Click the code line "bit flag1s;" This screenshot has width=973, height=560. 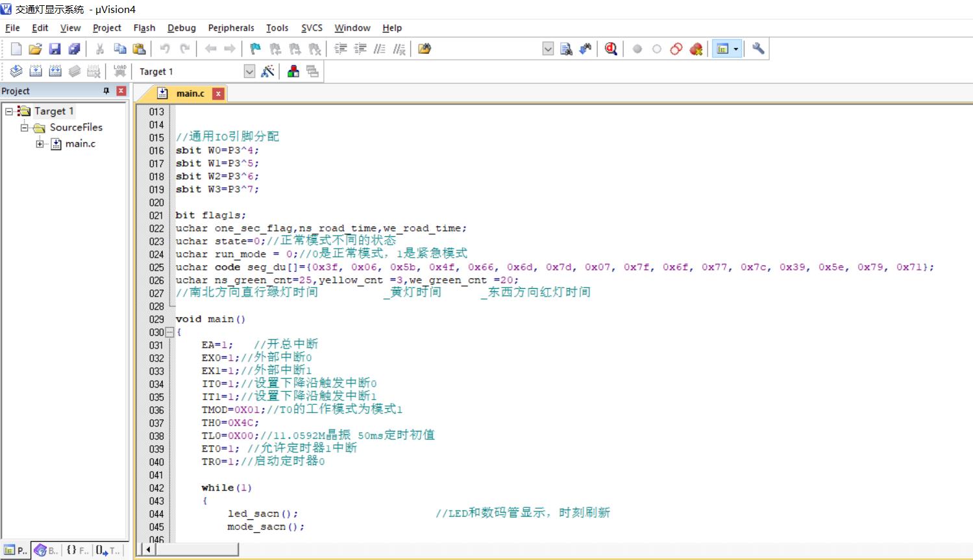tap(211, 215)
